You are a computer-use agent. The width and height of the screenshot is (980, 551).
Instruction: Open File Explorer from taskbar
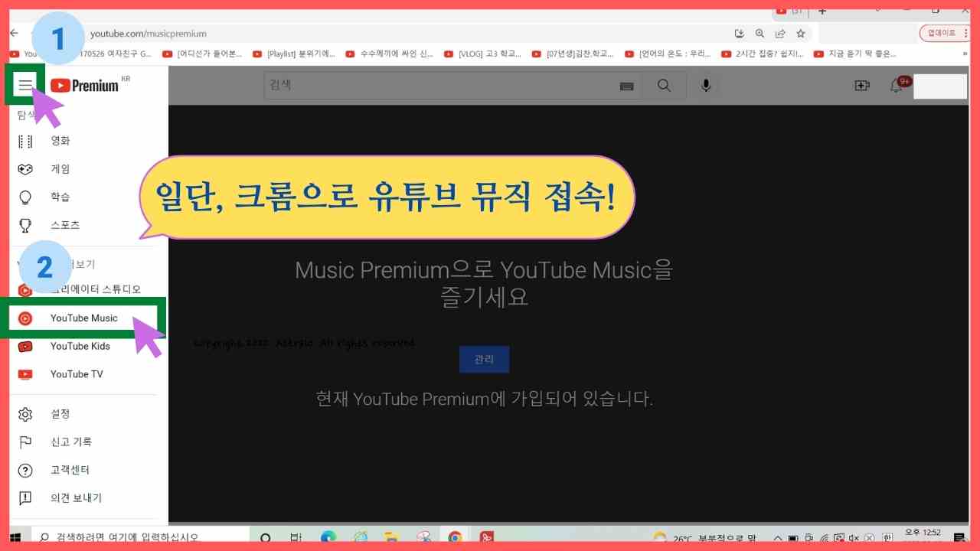click(x=391, y=536)
